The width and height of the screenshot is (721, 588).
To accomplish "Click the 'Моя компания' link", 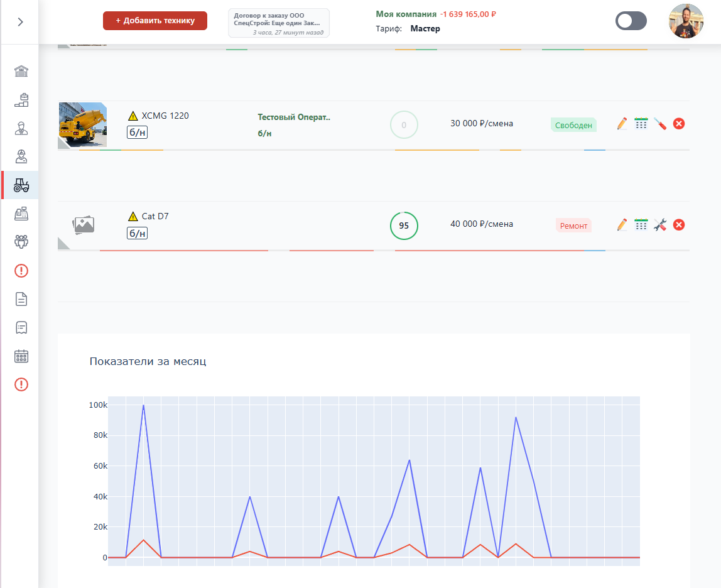I will [406, 14].
